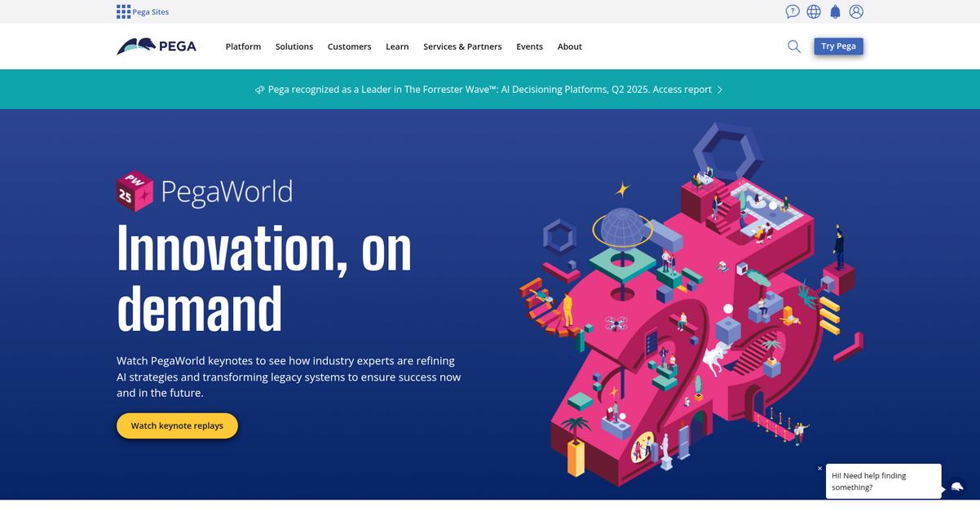980x511 pixels.
Task: Open search with the magnifier icon
Action: (794, 46)
